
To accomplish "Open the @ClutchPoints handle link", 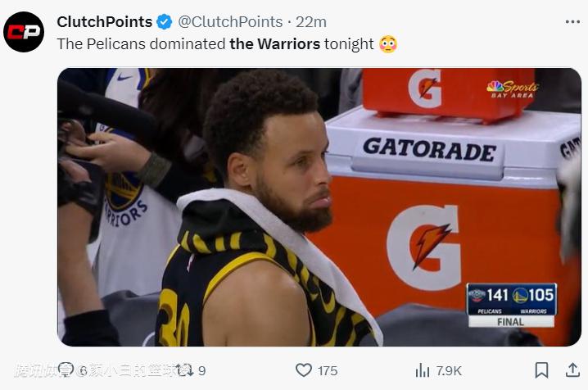I will click(230, 22).
